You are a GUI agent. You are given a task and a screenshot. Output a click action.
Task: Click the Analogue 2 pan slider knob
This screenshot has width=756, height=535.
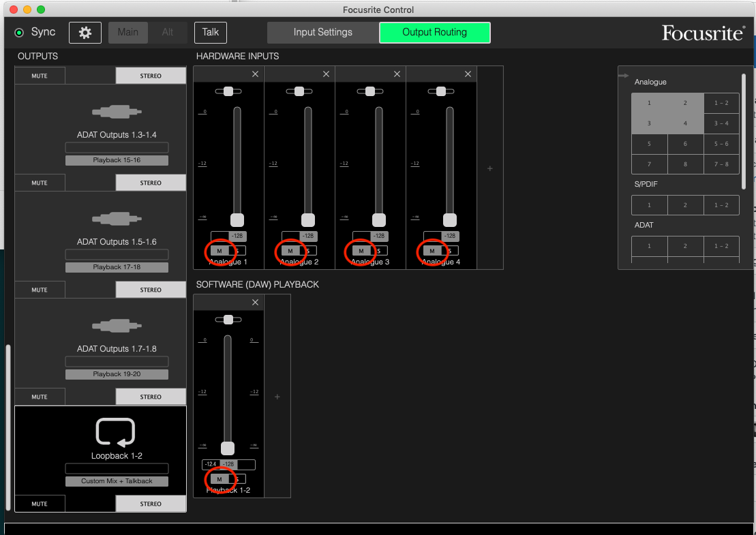click(299, 91)
